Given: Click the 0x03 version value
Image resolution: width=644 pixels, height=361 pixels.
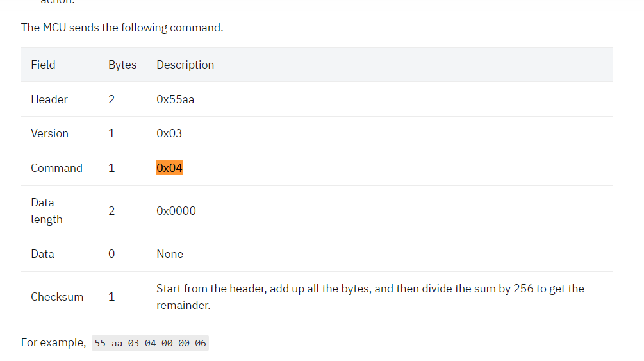Looking at the screenshot, I should [x=169, y=133].
